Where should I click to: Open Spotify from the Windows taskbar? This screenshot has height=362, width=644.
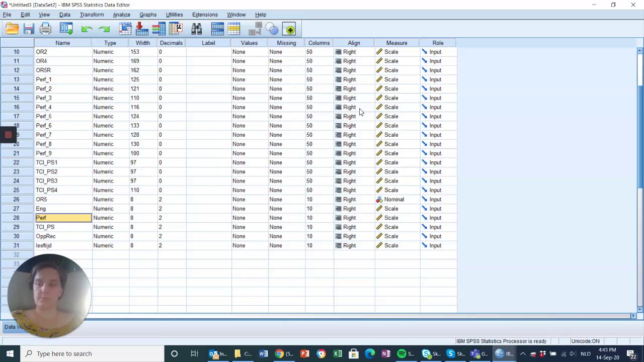(x=406, y=353)
